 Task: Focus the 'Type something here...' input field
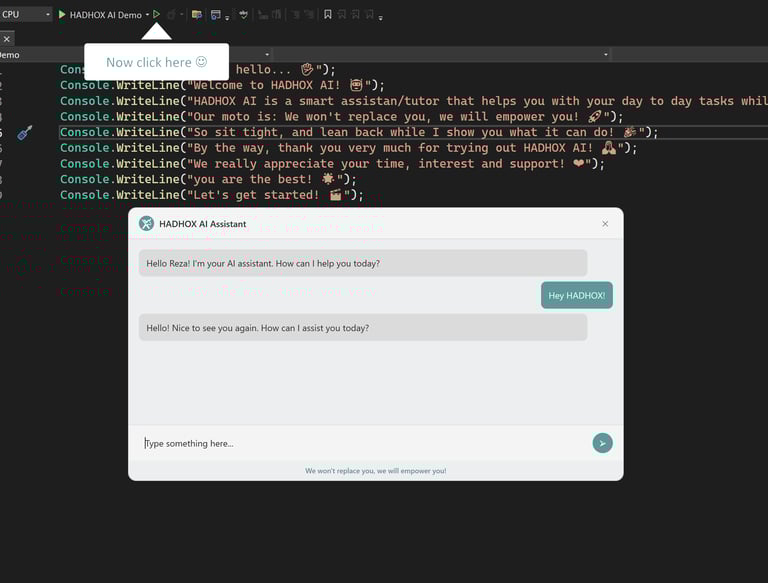tap(362, 443)
